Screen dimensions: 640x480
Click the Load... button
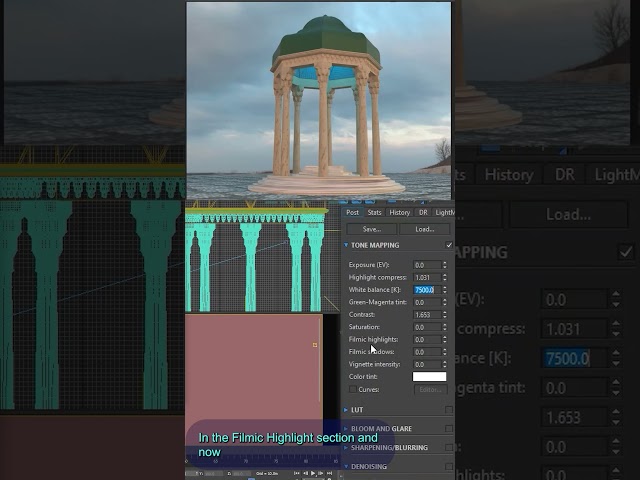coord(424,229)
